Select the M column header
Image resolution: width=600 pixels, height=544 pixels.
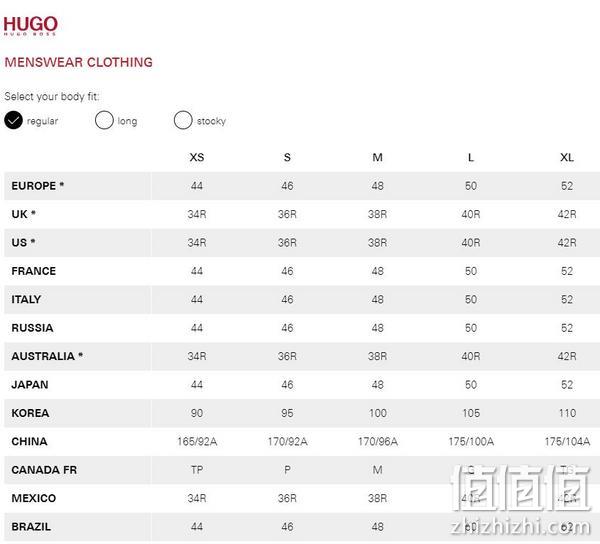coord(377,157)
